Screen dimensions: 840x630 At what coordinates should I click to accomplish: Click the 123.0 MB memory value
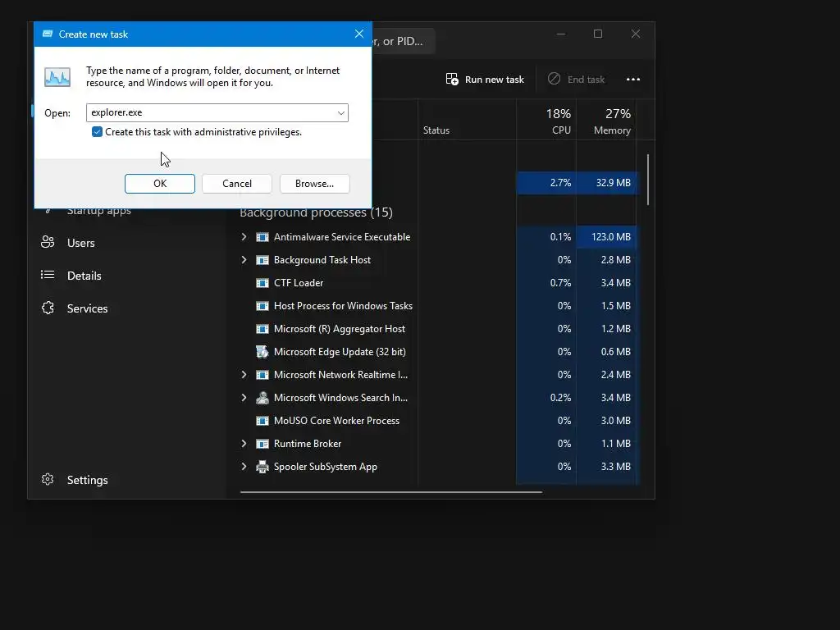pos(610,237)
